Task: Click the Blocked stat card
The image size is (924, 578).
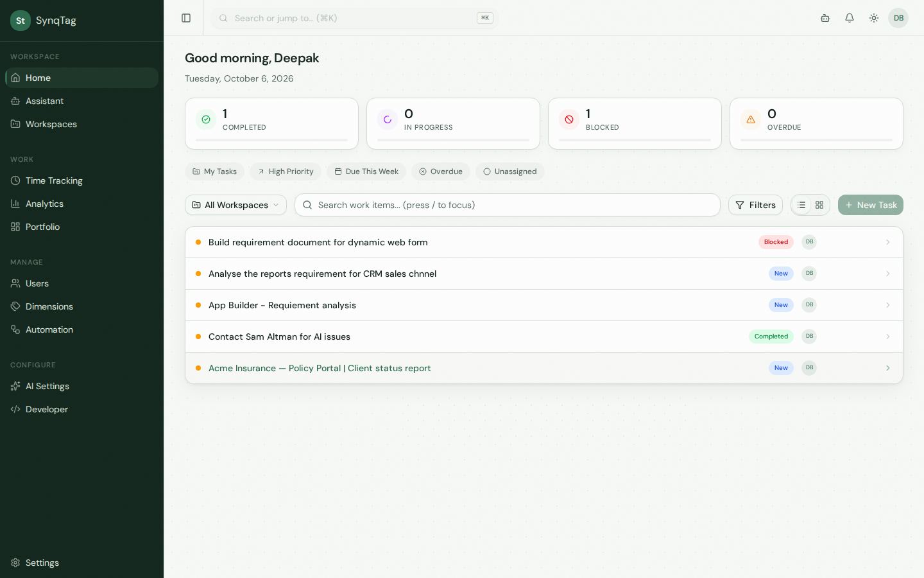Action: tap(635, 123)
